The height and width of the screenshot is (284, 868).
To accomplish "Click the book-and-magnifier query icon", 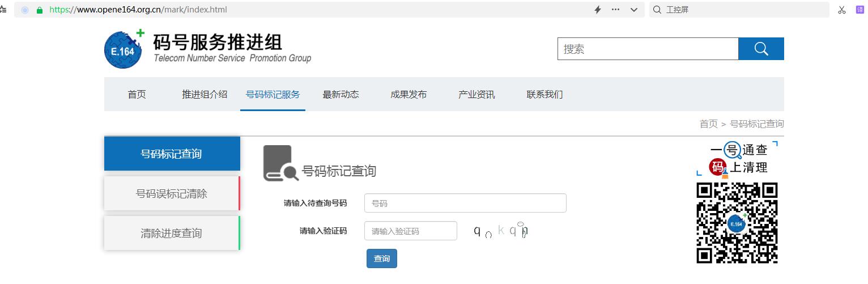I will [280, 164].
